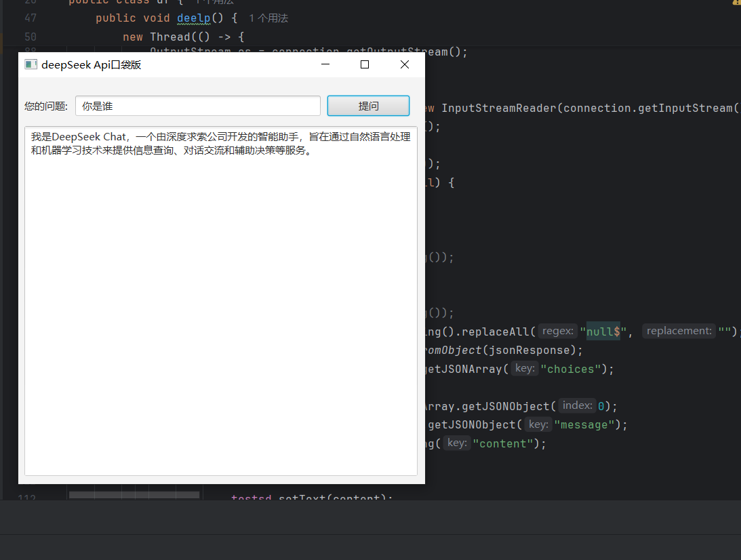
Task: Click the key: hint before "choices"
Action: point(525,369)
